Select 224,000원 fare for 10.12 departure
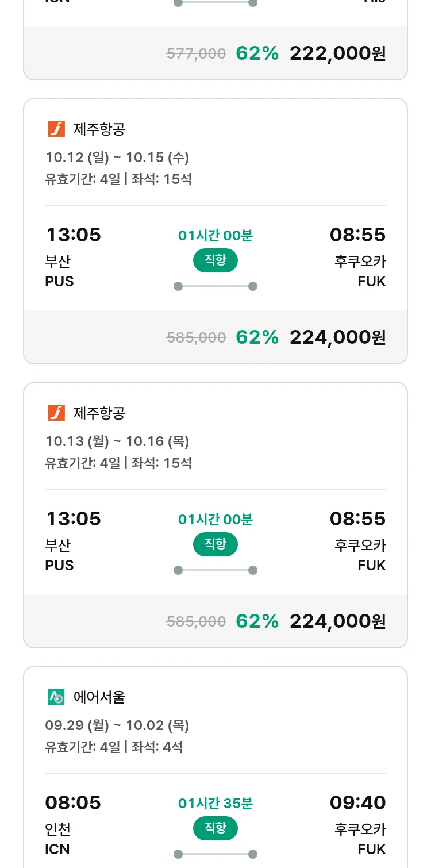 click(x=337, y=337)
